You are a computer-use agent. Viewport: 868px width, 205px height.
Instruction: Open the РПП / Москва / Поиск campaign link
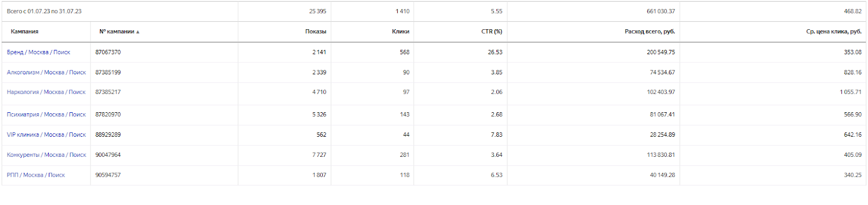coord(36,175)
